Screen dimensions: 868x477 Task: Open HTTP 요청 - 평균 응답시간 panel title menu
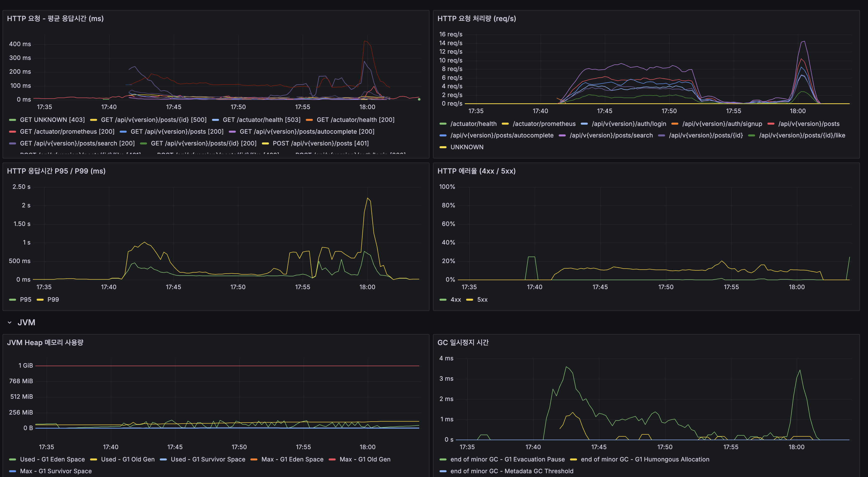[x=55, y=19]
